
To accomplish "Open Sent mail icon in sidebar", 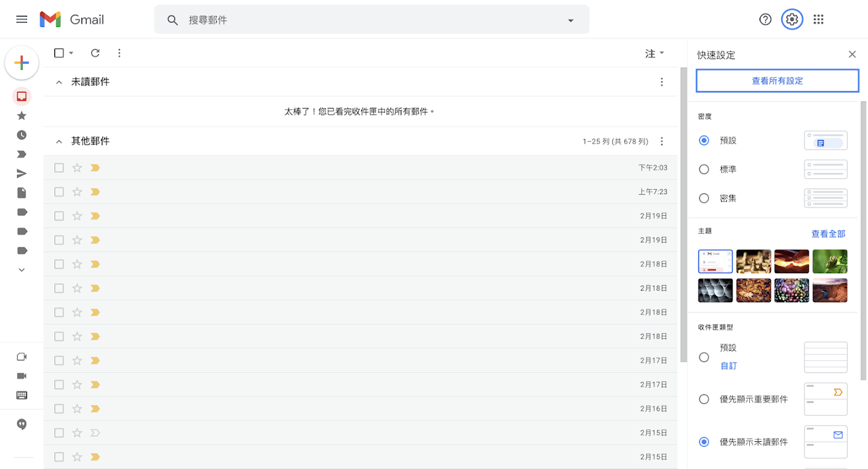I will click(x=22, y=174).
